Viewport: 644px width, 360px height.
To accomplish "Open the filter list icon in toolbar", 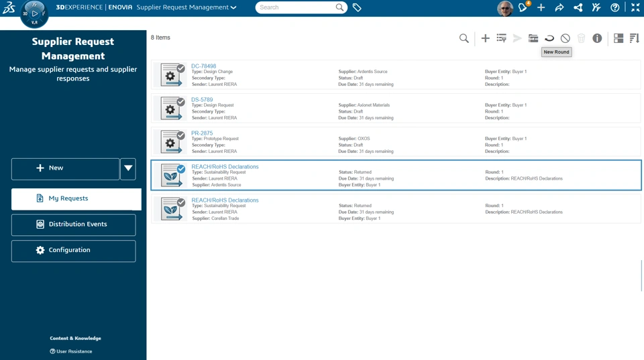I will [501, 38].
